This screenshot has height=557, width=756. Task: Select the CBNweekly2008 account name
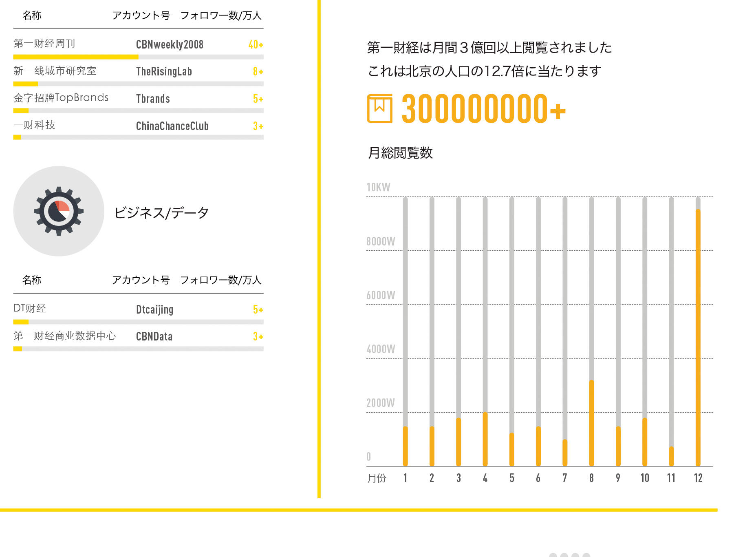click(170, 44)
